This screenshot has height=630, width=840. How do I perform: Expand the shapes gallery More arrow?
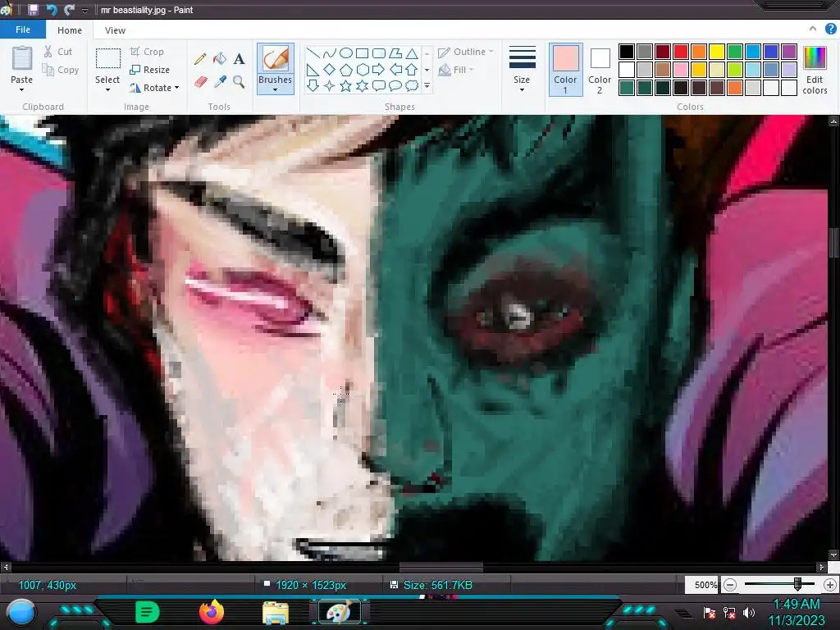click(x=427, y=85)
